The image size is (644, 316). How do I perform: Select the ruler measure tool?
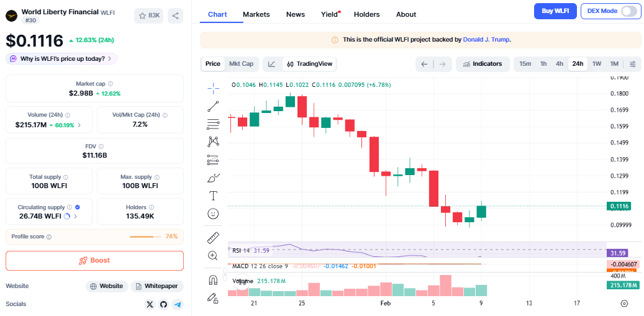tap(213, 238)
